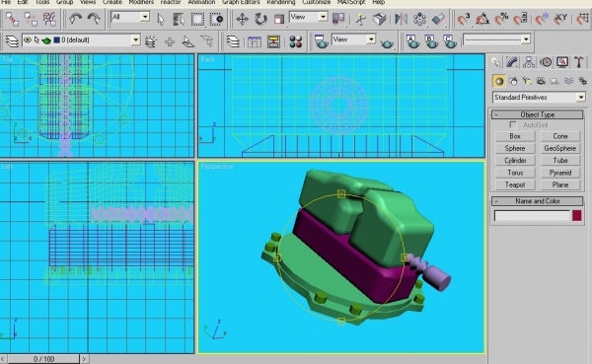Open the Motion command panel tab

pos(546,62)
